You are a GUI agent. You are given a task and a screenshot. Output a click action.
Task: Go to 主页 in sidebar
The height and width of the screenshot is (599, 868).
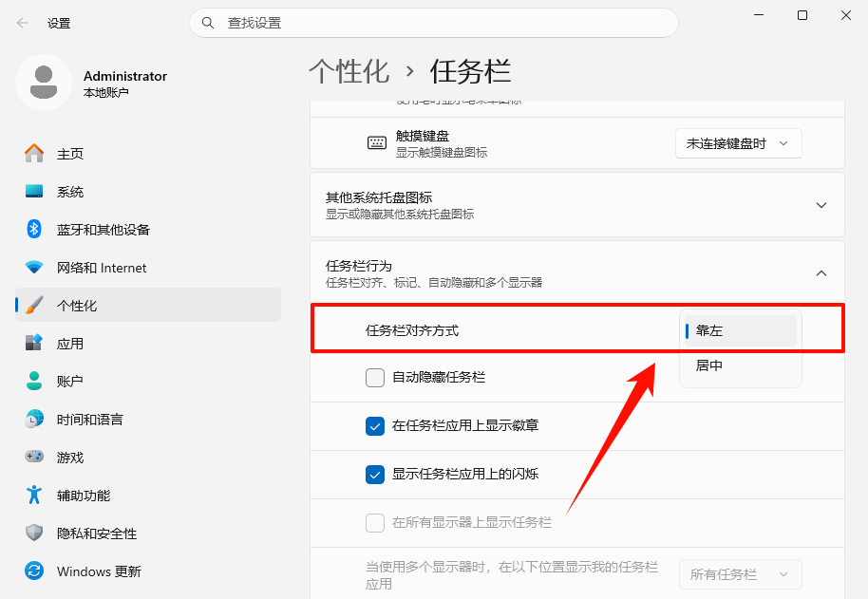pyautogui.click(x=148, y=153)
